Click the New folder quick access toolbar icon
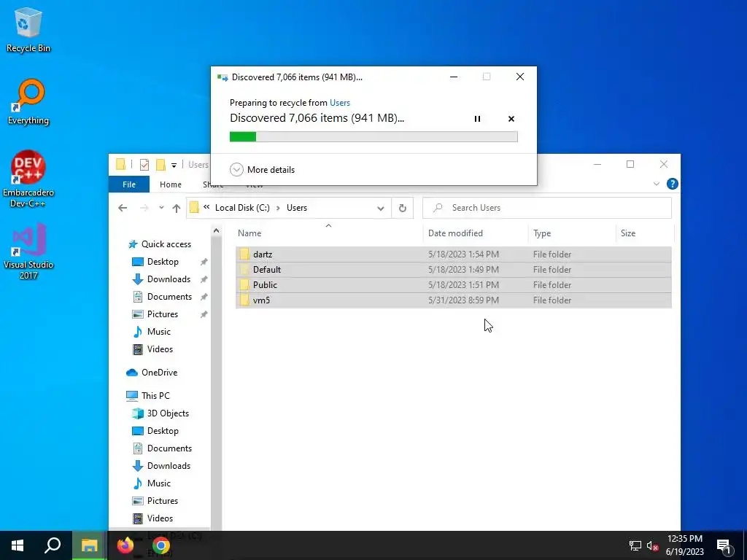The image size is (747, 560). [x=161, y=165]
